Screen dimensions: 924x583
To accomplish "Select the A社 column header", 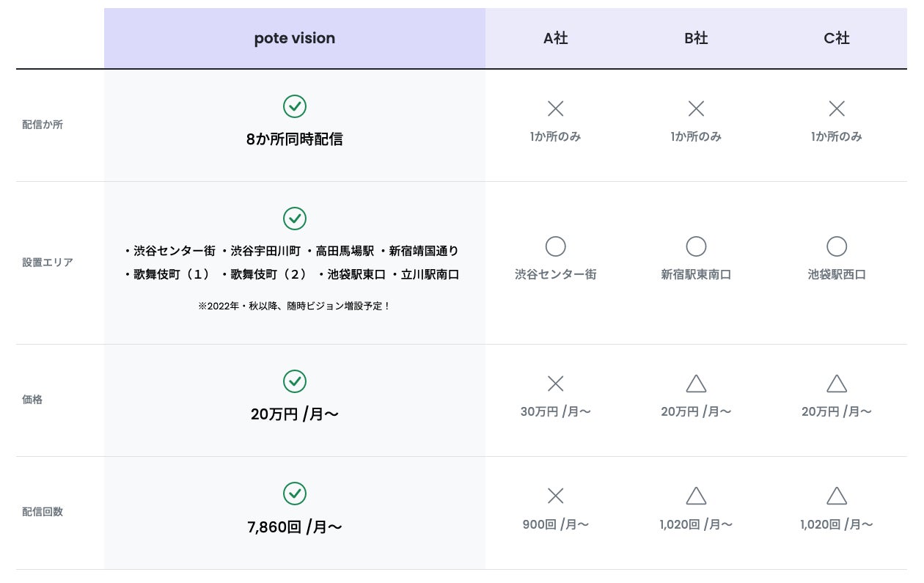I will click(x=555, y=39).
